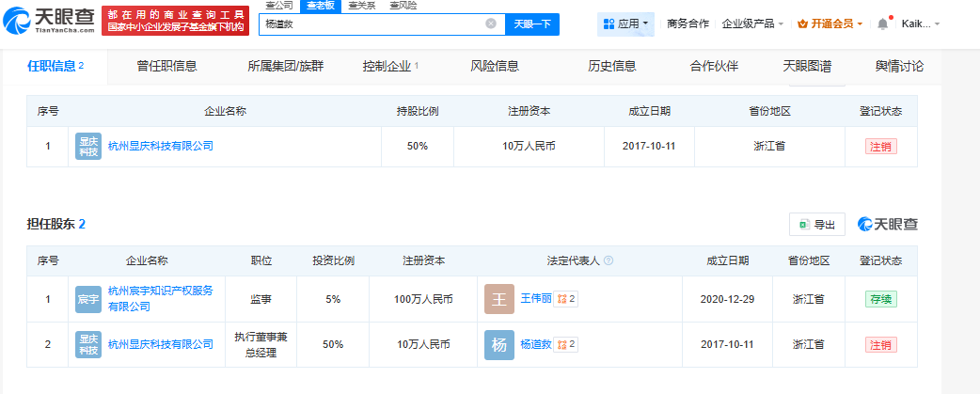Click the 杨 avatar of 杨道救

pos(499,345)
